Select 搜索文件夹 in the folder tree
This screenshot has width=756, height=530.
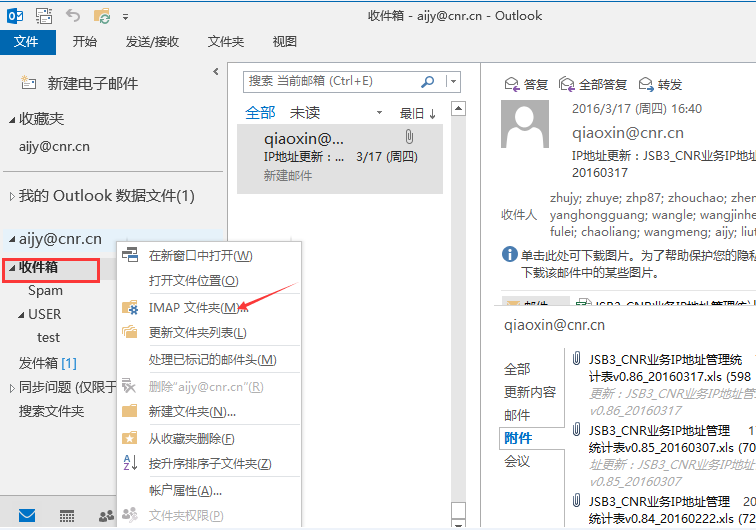coord(52,411)
